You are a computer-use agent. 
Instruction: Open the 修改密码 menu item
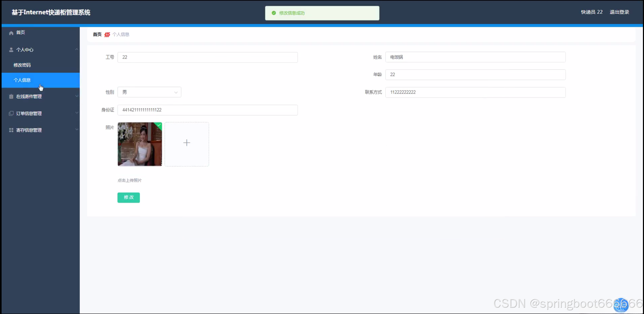(x=22, y=65)
